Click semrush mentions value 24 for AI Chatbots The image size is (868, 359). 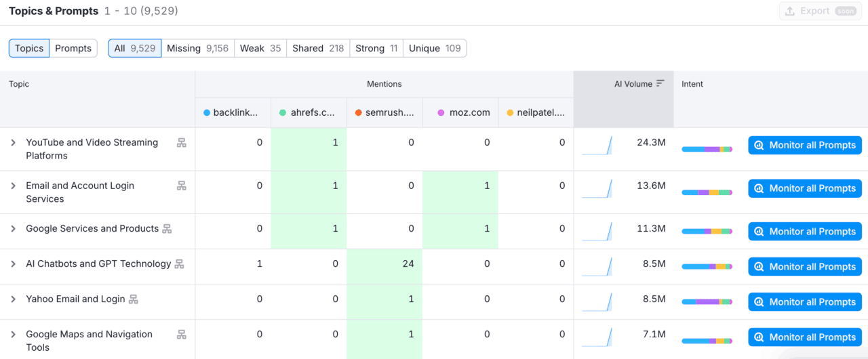coord(408,264)
